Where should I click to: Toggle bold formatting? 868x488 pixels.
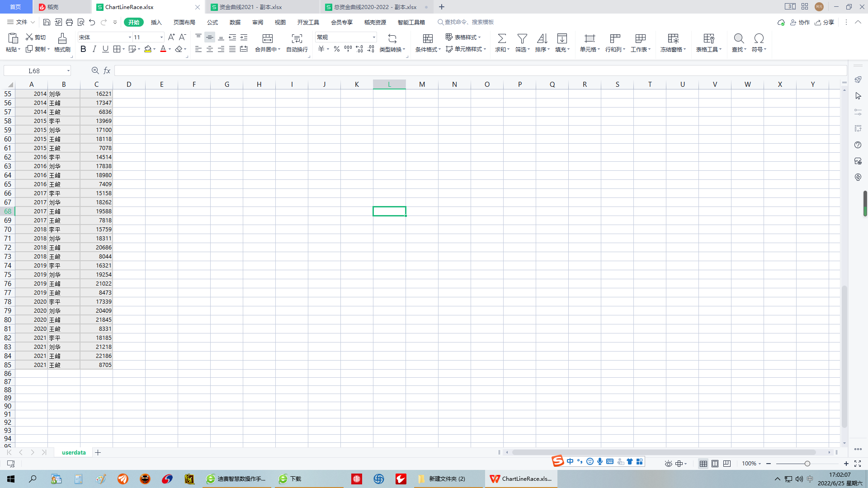click(x=83, y=49)
